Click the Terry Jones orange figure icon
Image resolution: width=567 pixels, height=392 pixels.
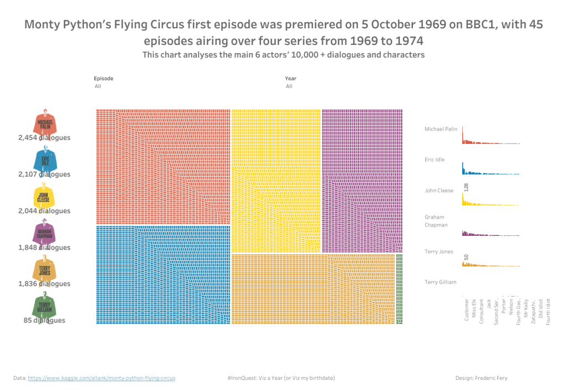[x=44, y=270]
